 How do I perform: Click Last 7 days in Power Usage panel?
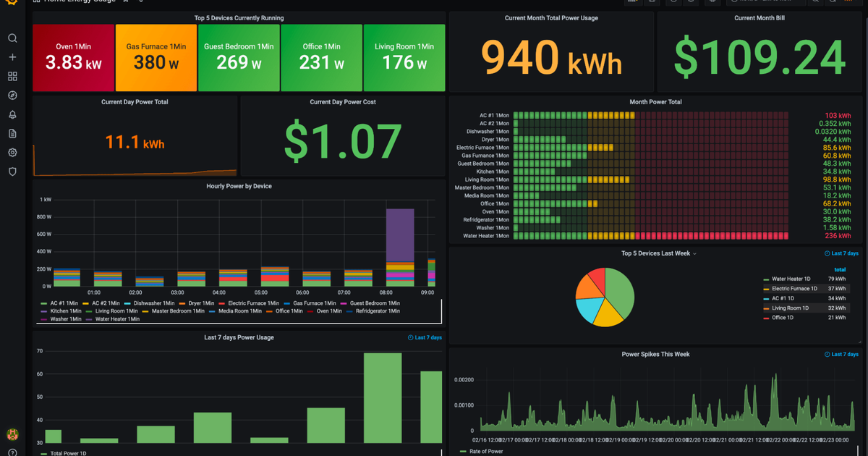point(425,337)
